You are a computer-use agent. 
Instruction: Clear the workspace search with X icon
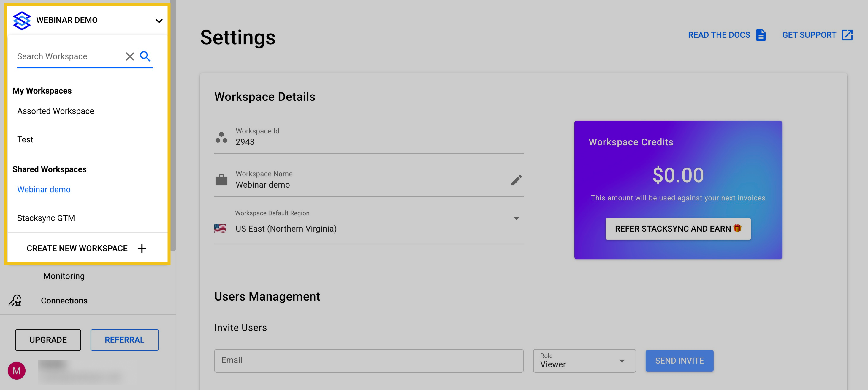click(130, 56)
